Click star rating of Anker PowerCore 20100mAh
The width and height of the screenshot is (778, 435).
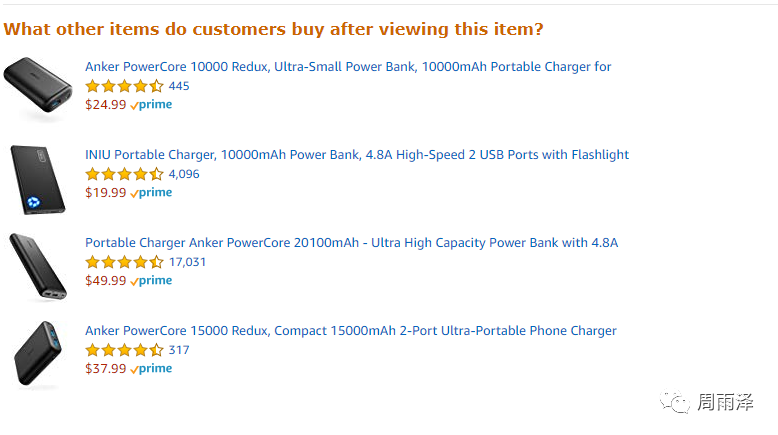[x=124, y=262]
